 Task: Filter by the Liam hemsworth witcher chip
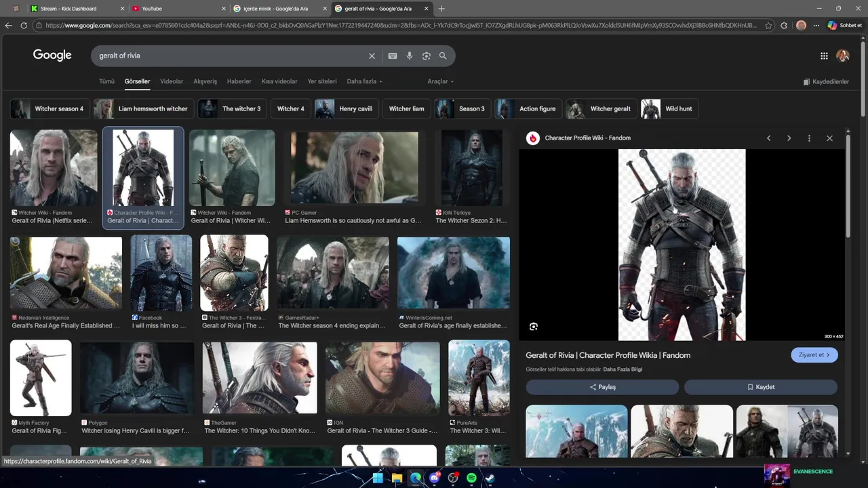(x=144, y=109)
